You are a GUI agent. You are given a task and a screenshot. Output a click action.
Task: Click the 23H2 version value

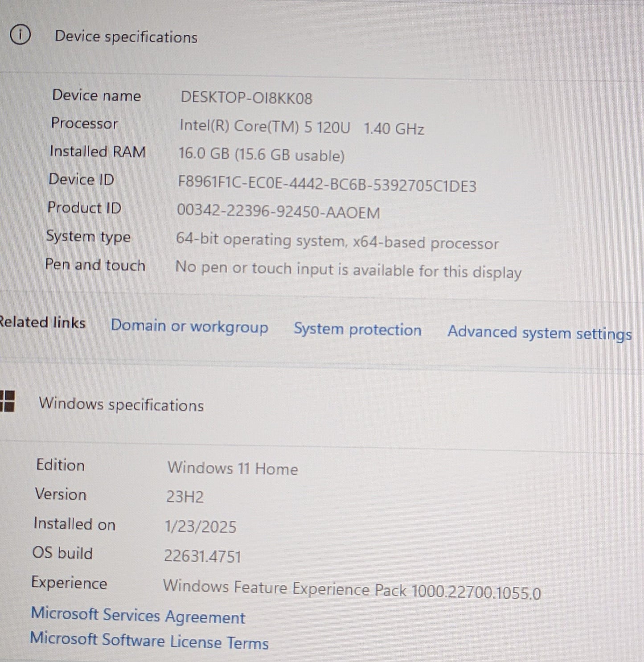click(185, 497)
